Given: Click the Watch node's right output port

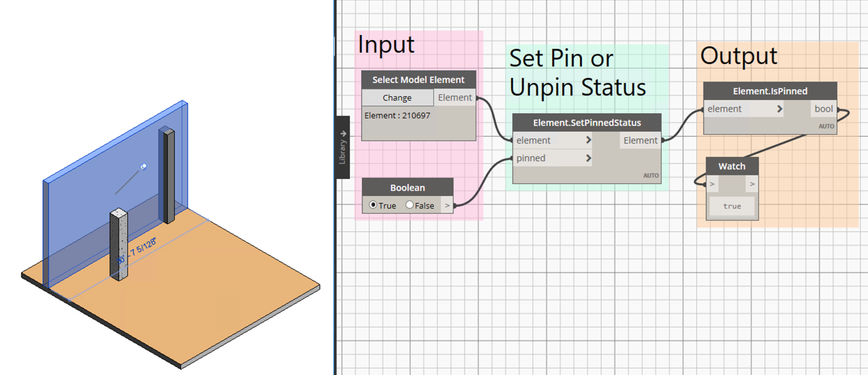Looking at the screenshot, I should pyautogui.click(x=753, y=183).
